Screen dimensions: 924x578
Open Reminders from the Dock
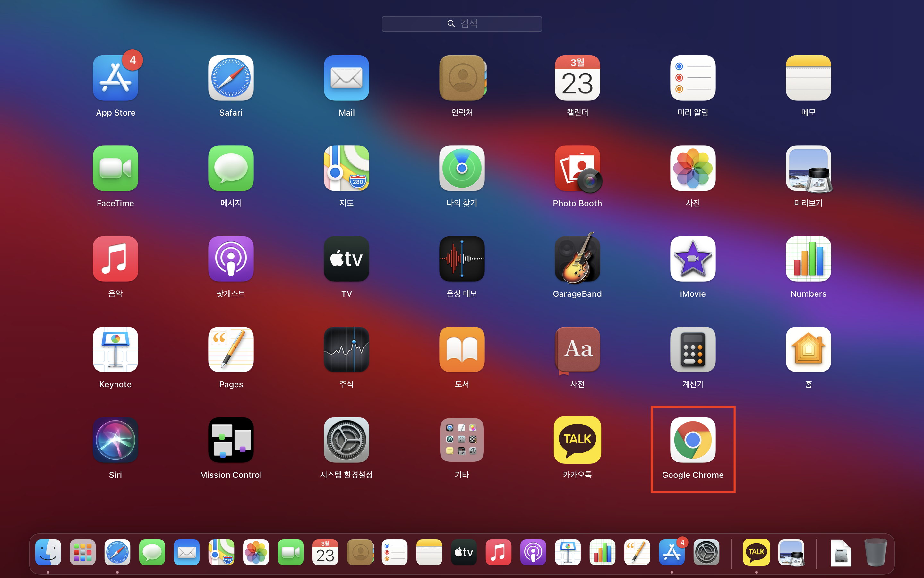[x=394, y=552]
